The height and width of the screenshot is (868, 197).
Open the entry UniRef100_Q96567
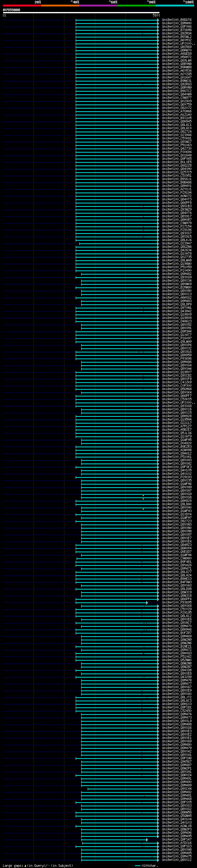[x=176, y=761]
